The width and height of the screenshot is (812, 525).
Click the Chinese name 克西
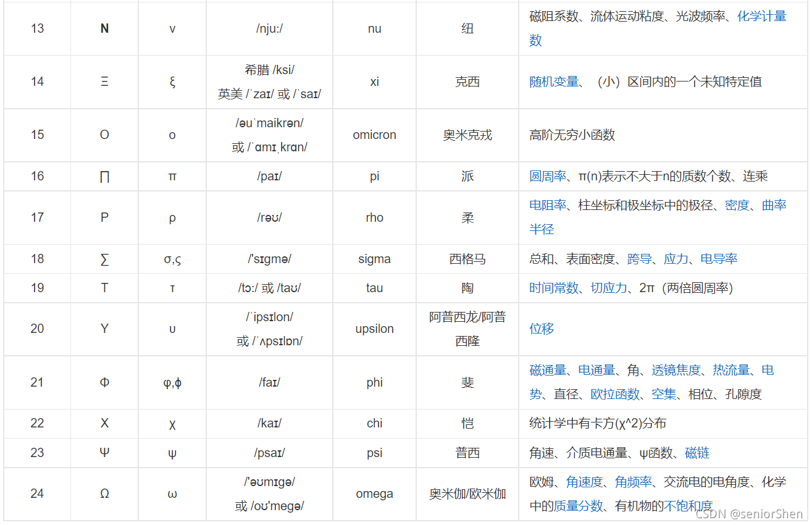pyautogui.click(x=467, y=82)
